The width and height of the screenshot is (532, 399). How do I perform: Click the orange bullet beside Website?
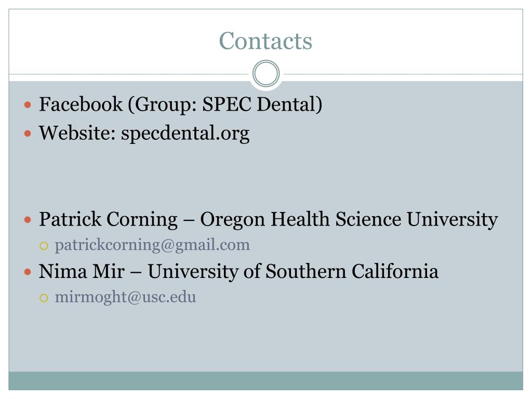pos(28,134)
